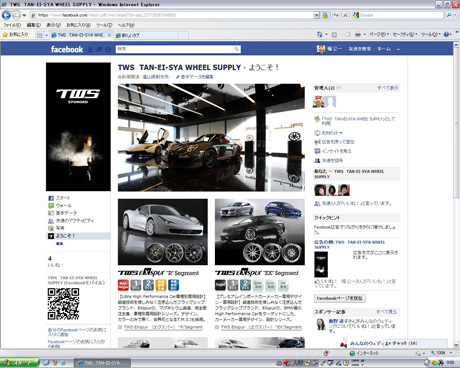
Task: Click the refresh page icon in address bar
Action: pyautogui.click(x=336, y=15)
